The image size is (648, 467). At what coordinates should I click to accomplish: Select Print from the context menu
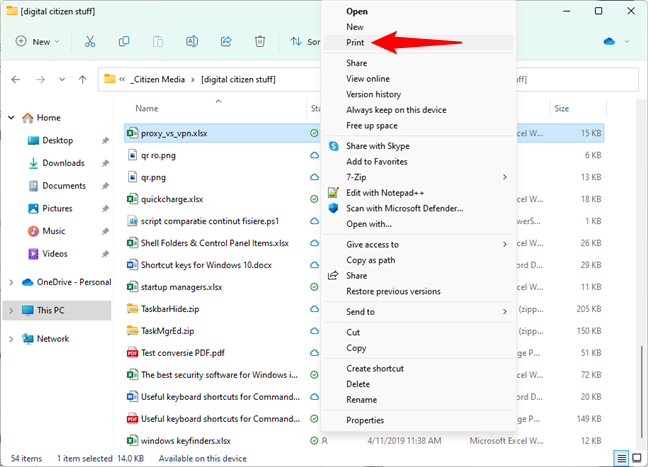click(356, 44)
